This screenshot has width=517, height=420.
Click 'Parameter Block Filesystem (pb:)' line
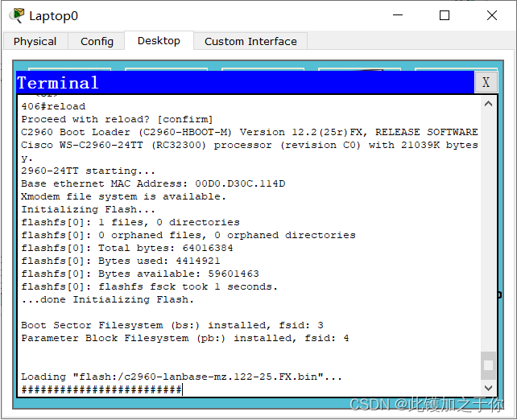185,338
